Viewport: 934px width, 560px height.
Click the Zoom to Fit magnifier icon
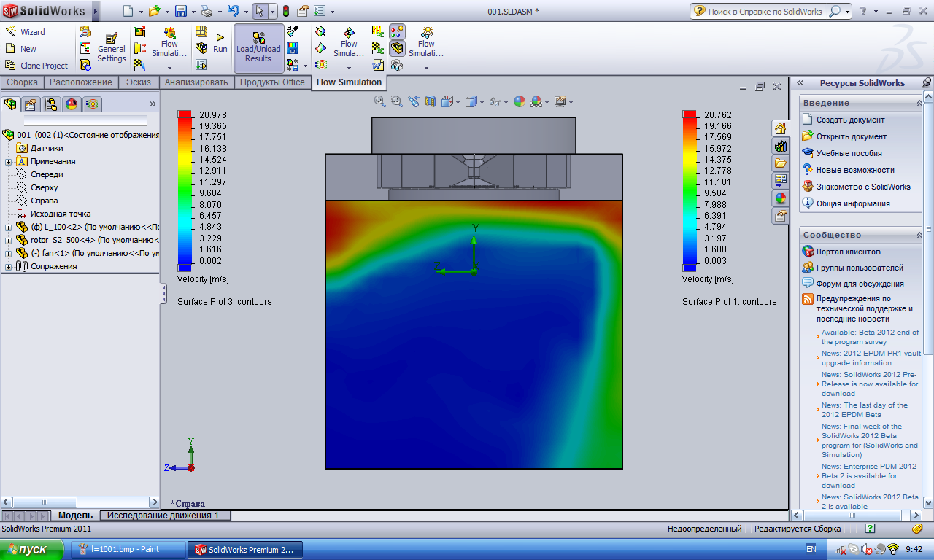[x=379, y=101]
